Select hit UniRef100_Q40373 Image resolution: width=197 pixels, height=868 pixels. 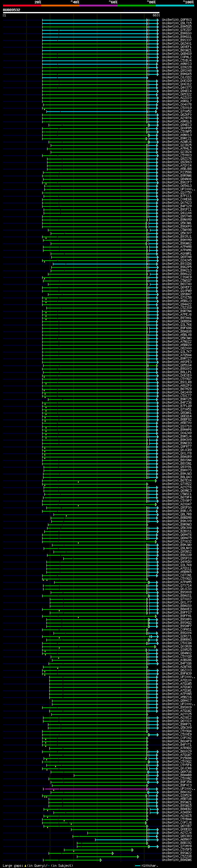(176, 88)
